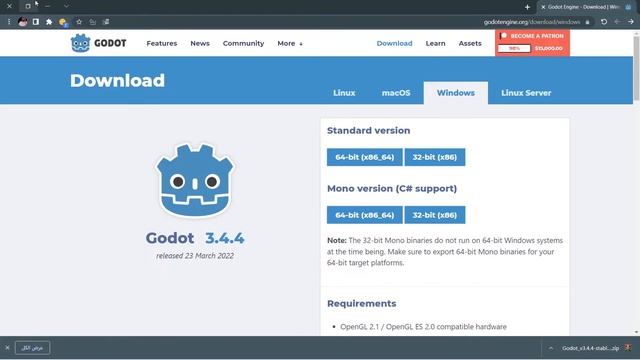Screen dimensions: 640x360
Task: Click the $15,000.00 patron goal amount
Action: click(549, 49)
